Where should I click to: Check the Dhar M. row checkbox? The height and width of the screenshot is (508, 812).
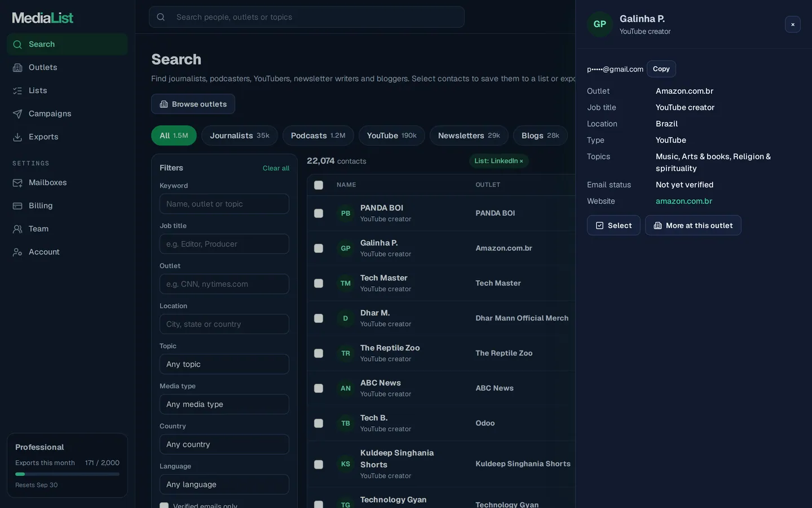[x=319, y=318]
